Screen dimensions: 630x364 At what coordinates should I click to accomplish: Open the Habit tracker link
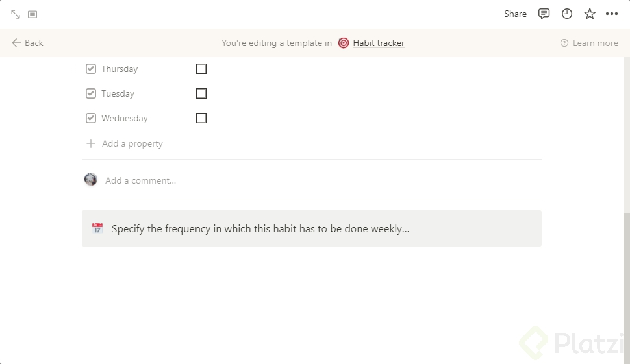tap(379, 43)
